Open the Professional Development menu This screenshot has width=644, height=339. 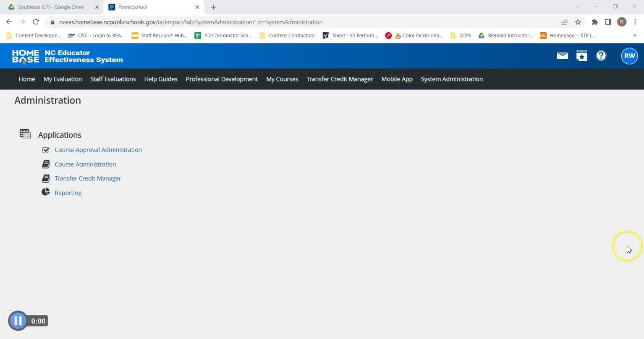tap(222, 79)
